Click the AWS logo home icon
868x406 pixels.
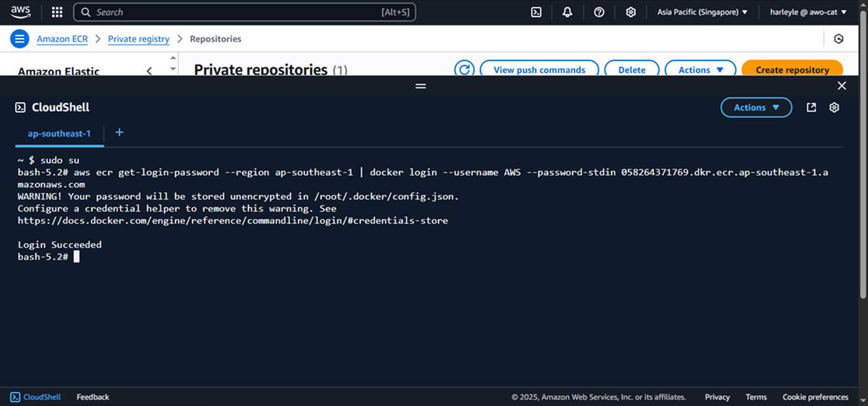21,11
